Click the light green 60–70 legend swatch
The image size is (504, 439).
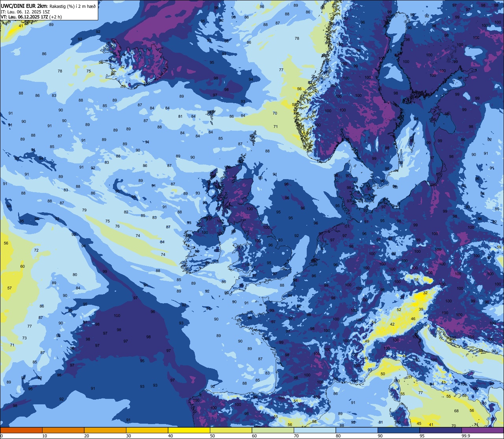(x=273, y=430)
